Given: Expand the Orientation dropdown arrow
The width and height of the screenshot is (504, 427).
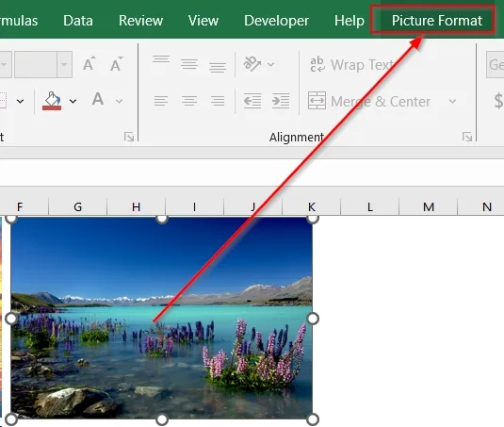Looking at the screenshot, I should point(271,64).
